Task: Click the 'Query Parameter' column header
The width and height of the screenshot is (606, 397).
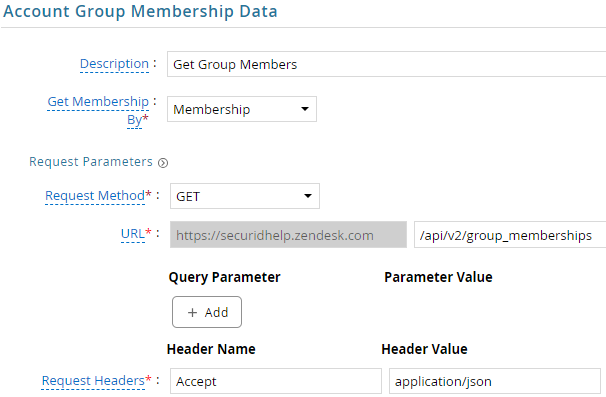Action: pos(225,277)
